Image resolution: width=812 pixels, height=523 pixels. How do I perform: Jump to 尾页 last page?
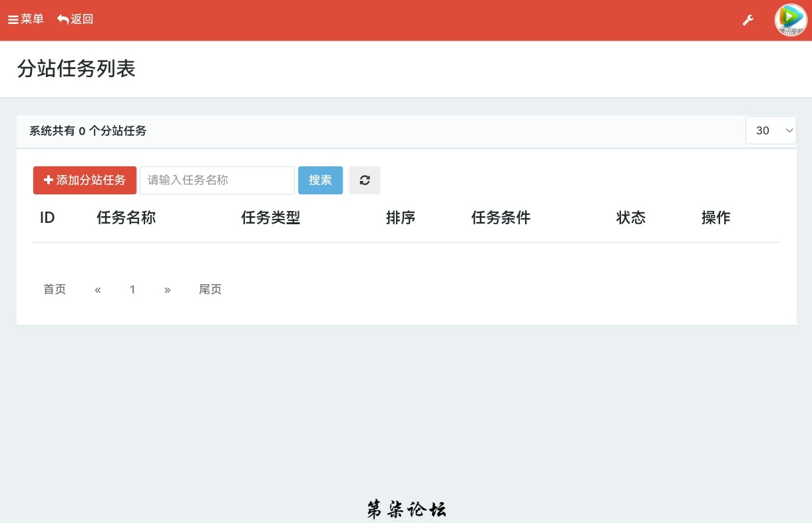pyautogui.click(x=210, y=289)
